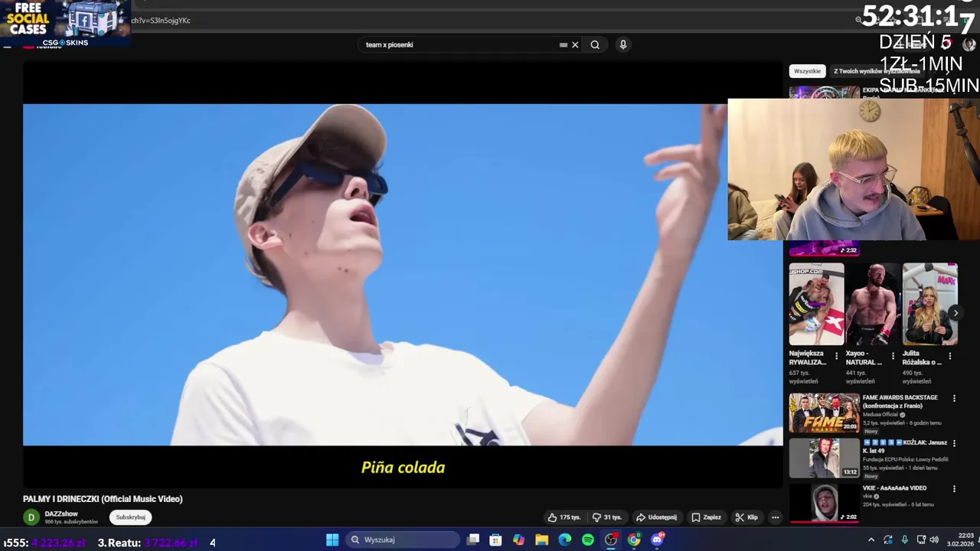
Task: Open the 'Julita Różalska' short thumbnail
Action: [x=929, y=305]
